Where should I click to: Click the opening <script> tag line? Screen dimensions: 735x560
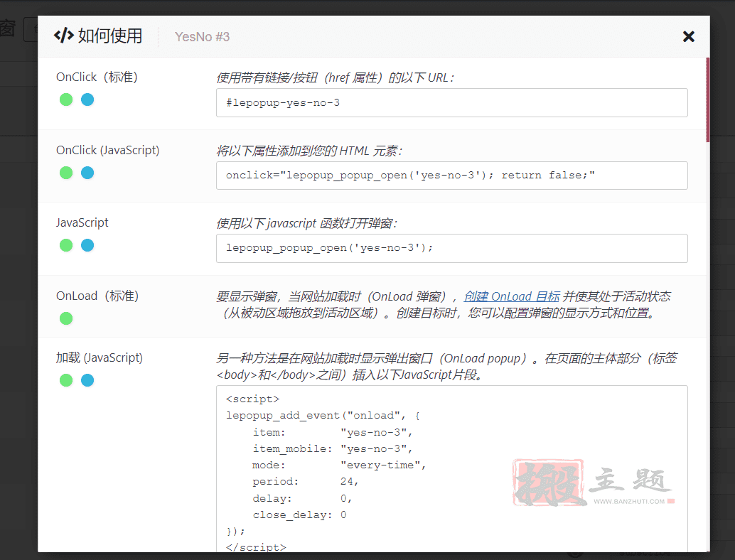point(252,399)
